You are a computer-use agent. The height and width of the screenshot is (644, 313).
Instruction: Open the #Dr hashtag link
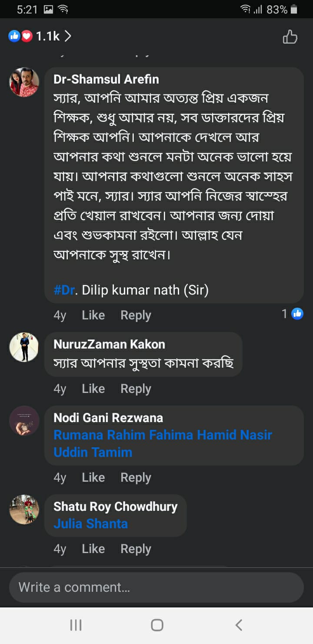pos(64,290)
